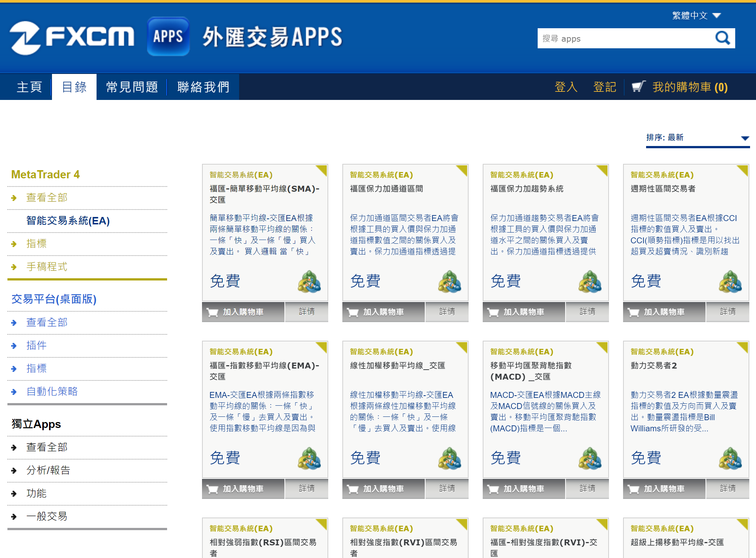756x558 pixels.
Task: Add 動力交易者2 to cart
Action: 664,489
